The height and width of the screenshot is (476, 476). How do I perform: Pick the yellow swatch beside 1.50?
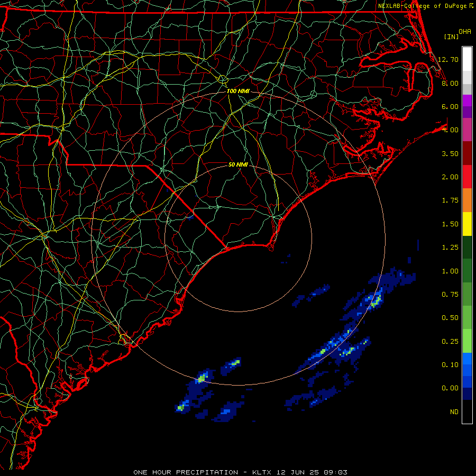click(467, 224)
